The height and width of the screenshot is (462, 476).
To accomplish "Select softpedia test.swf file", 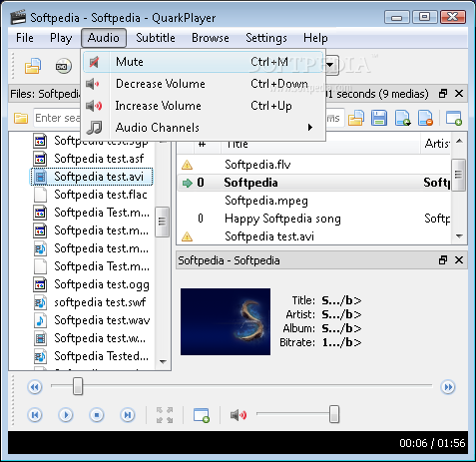I will tap(100, 302).
